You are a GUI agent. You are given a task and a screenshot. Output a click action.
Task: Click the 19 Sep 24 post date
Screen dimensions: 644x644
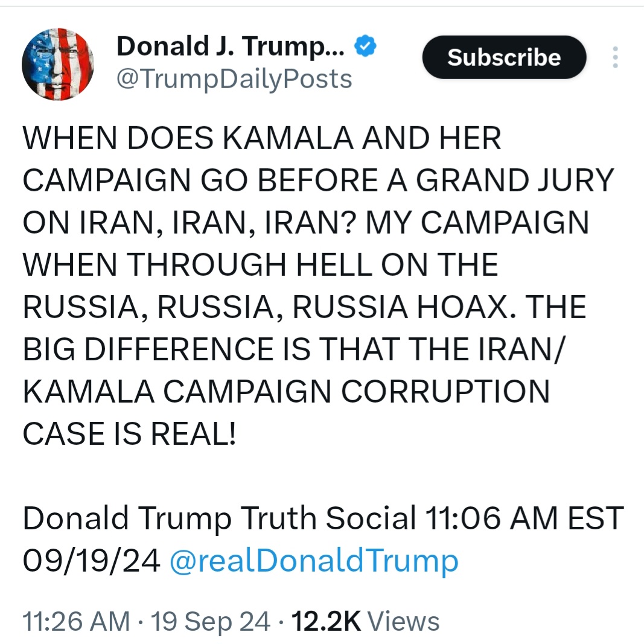point(209,621)
